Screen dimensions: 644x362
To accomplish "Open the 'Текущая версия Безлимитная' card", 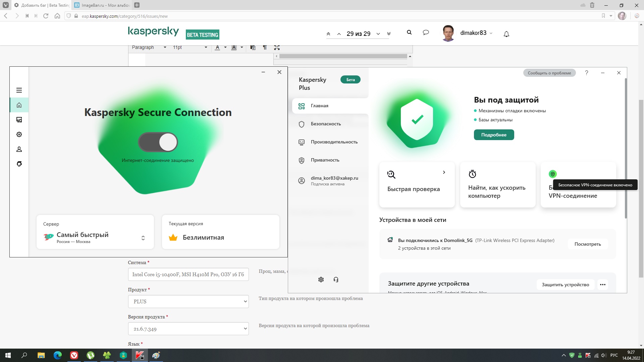I will tap(221, 232).
